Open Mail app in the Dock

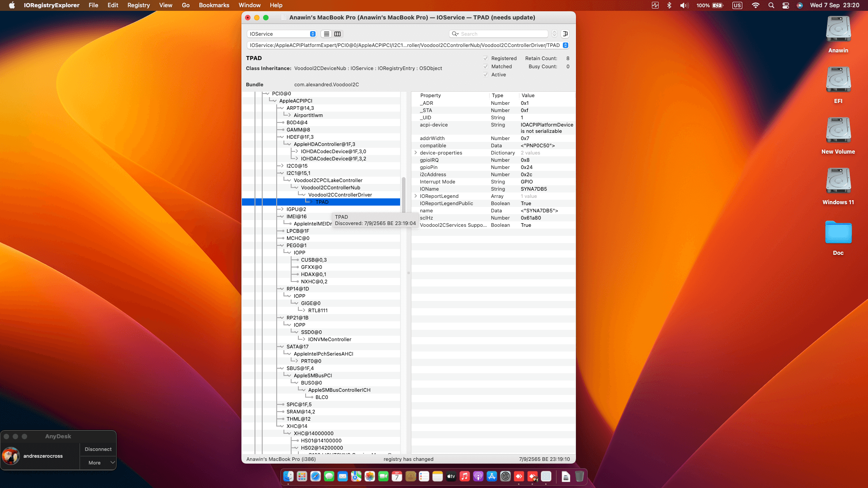coord(343,476)
